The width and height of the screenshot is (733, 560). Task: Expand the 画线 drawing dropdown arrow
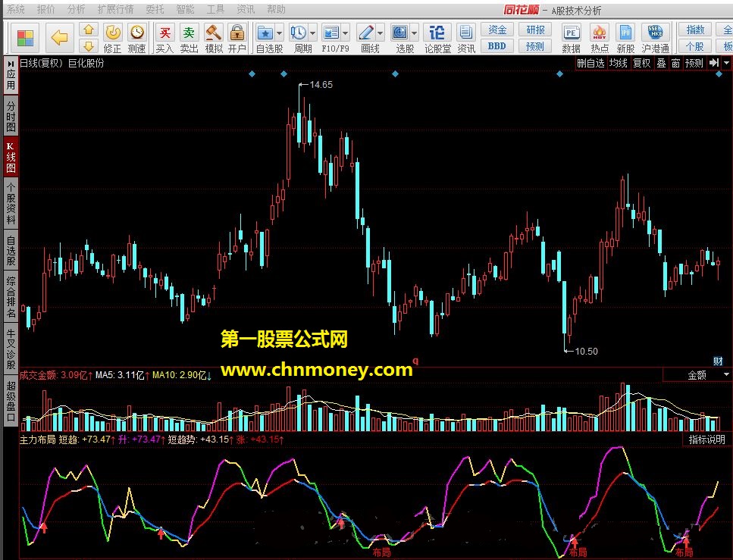pos(380,33)
